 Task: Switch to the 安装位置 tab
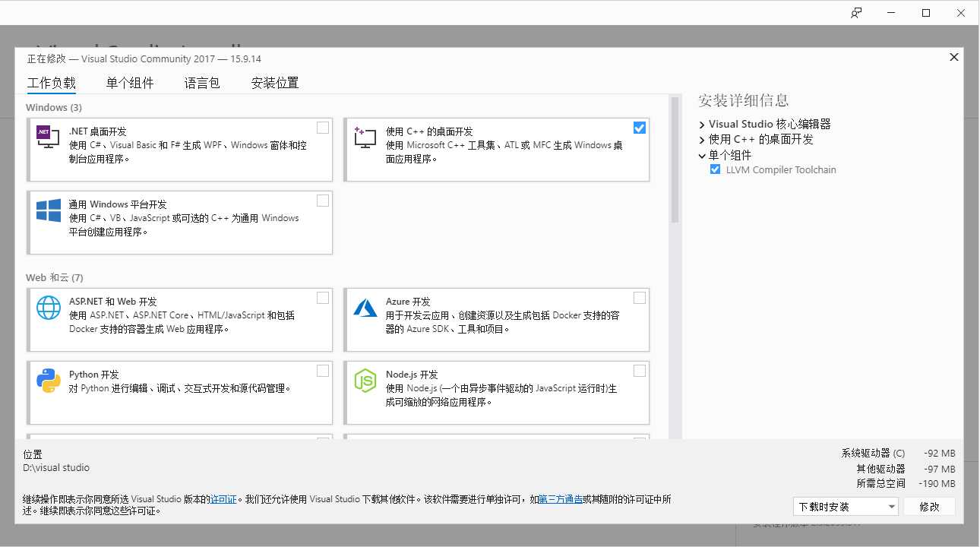tap(275, 83)
